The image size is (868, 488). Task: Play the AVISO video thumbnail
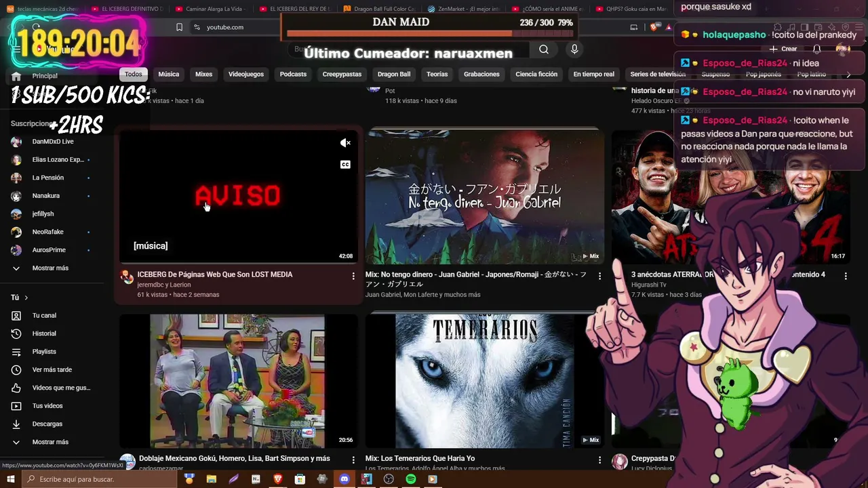point(238,196)
